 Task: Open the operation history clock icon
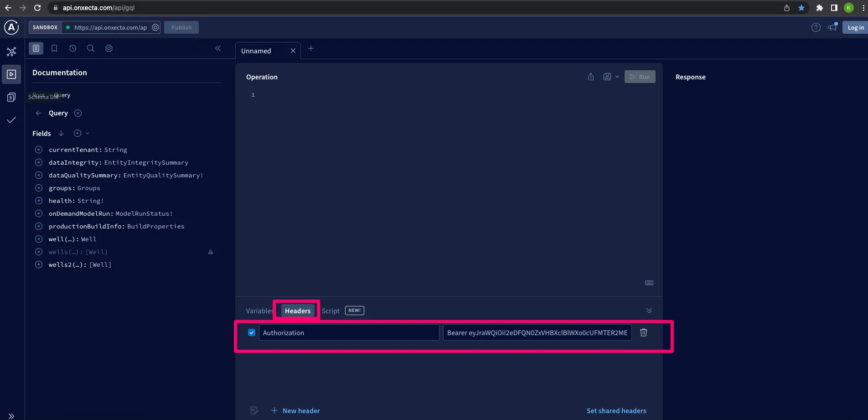coord(72,48)
